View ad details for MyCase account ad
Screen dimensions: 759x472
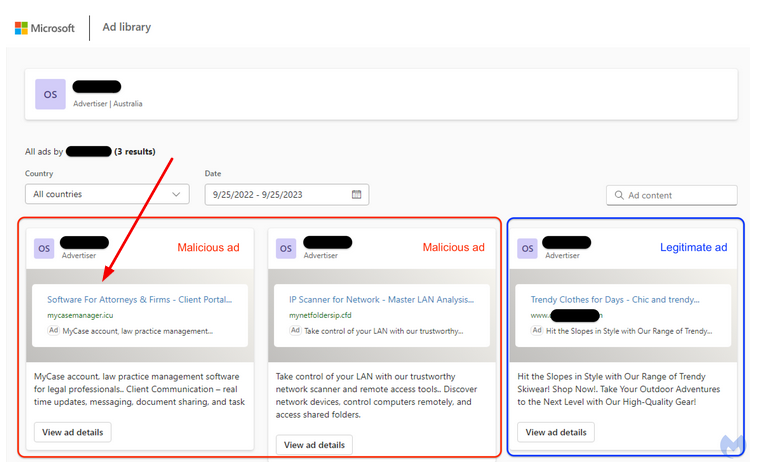click(73, 432)
